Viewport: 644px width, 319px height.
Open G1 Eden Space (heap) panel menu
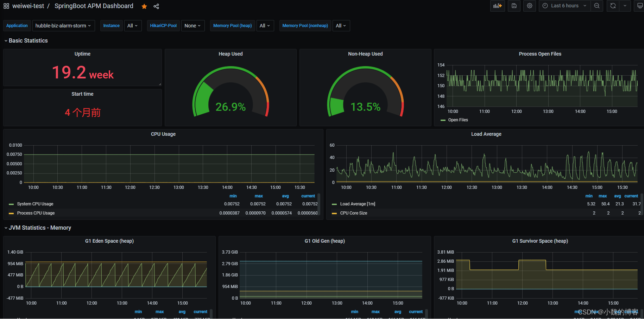pos(109,241)
